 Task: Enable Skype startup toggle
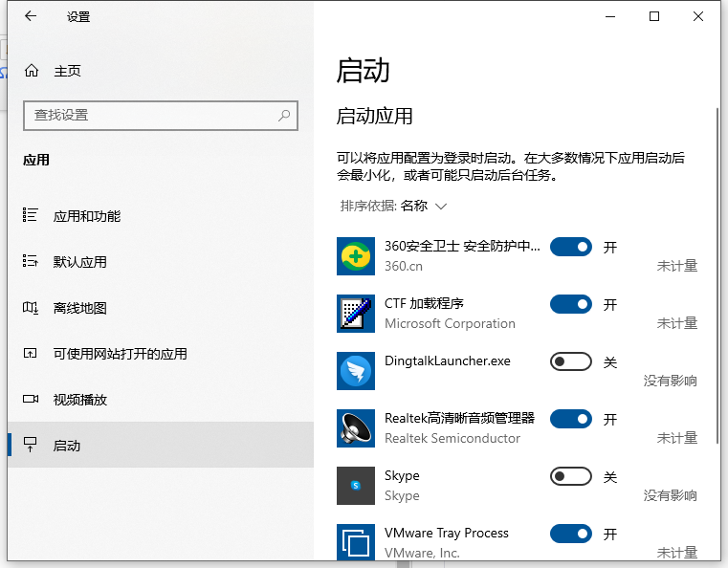(x=571, y=476)
